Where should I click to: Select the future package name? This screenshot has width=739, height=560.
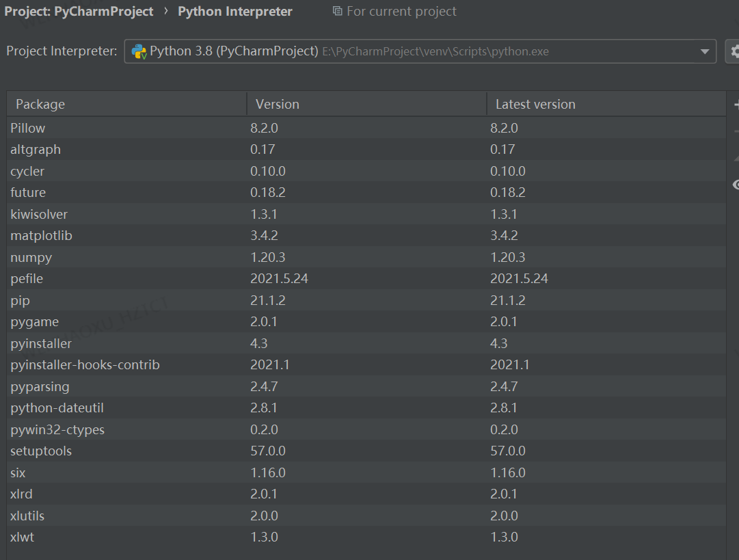click(x=28, y=192)
